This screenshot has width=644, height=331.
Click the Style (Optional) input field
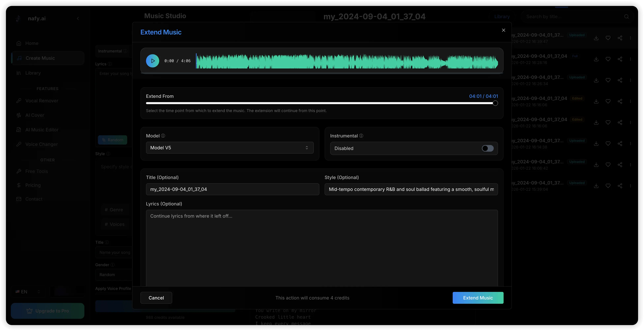(411, 189)
